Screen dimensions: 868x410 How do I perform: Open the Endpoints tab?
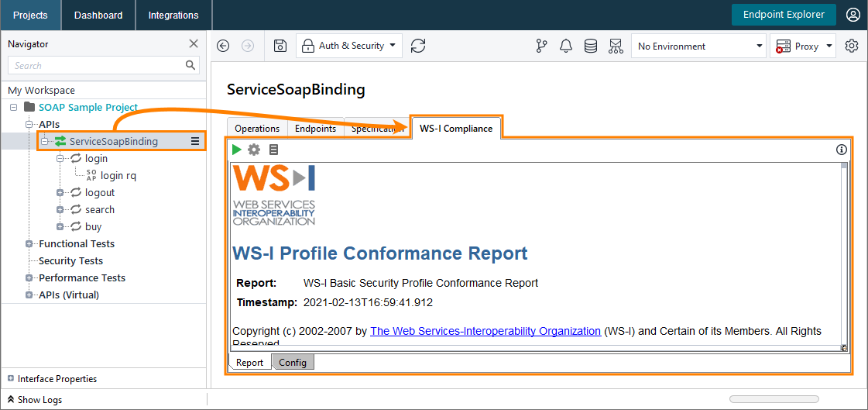pyautogui.click(x=316, y=128)
